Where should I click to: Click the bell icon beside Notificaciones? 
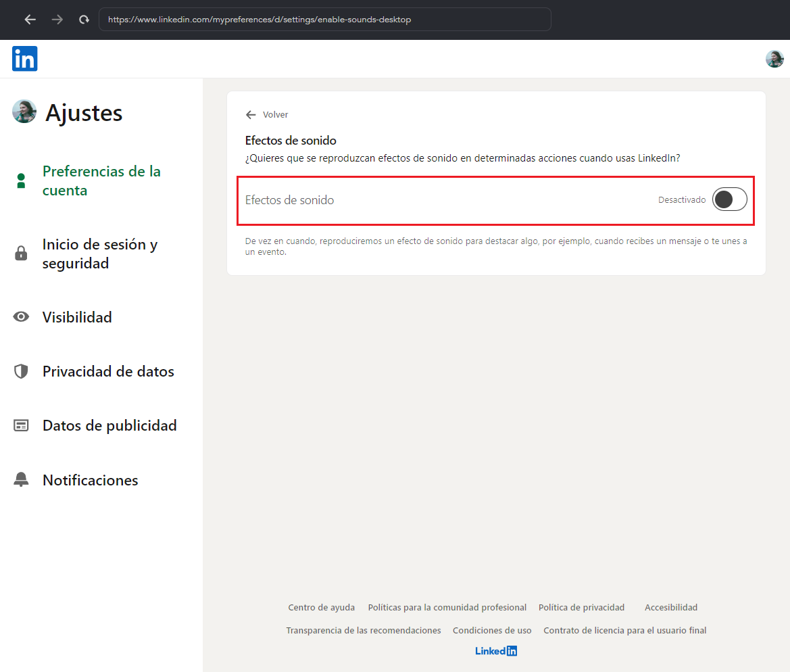coord(21,480)
